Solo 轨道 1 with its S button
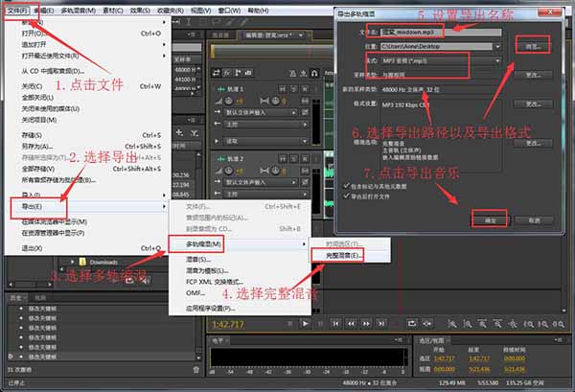575x392 pixels. pos(294,89)
